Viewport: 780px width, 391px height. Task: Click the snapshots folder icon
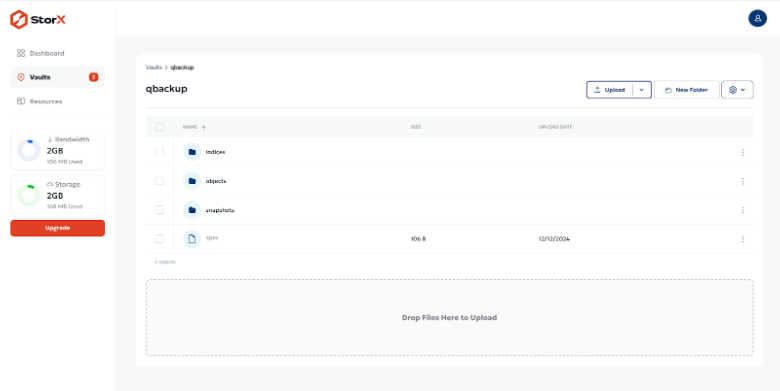coord(192,210)
